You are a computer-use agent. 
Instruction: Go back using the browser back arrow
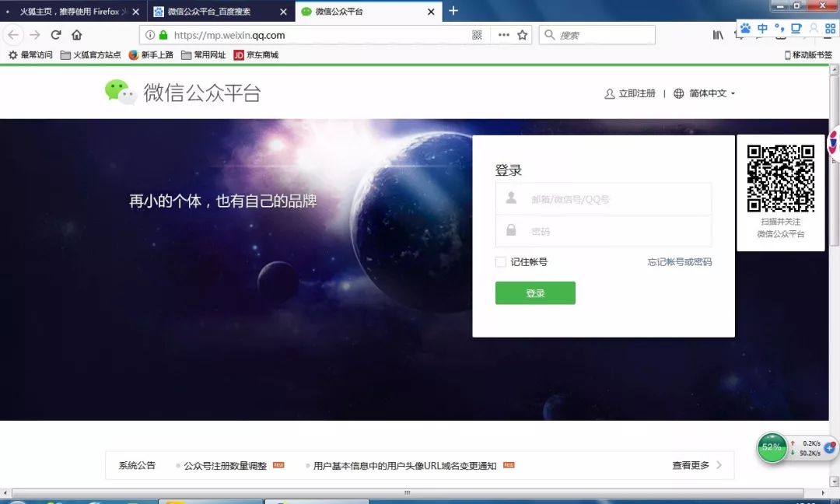tap(13, 35)
